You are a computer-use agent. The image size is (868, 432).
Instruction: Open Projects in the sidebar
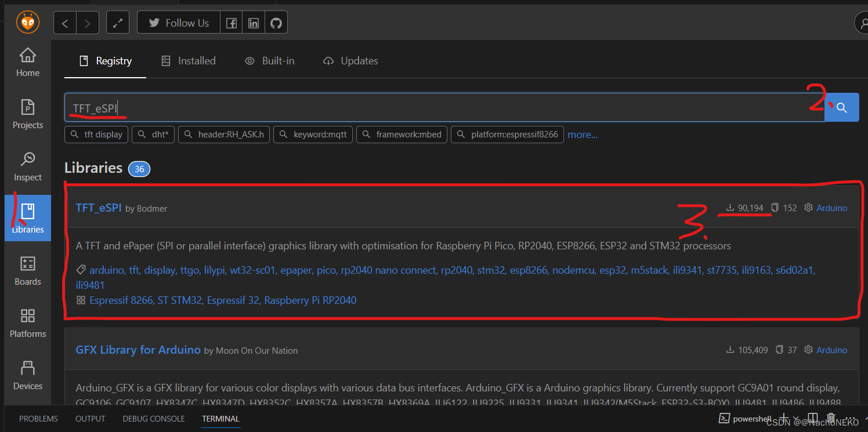click(x=28, y=115)
